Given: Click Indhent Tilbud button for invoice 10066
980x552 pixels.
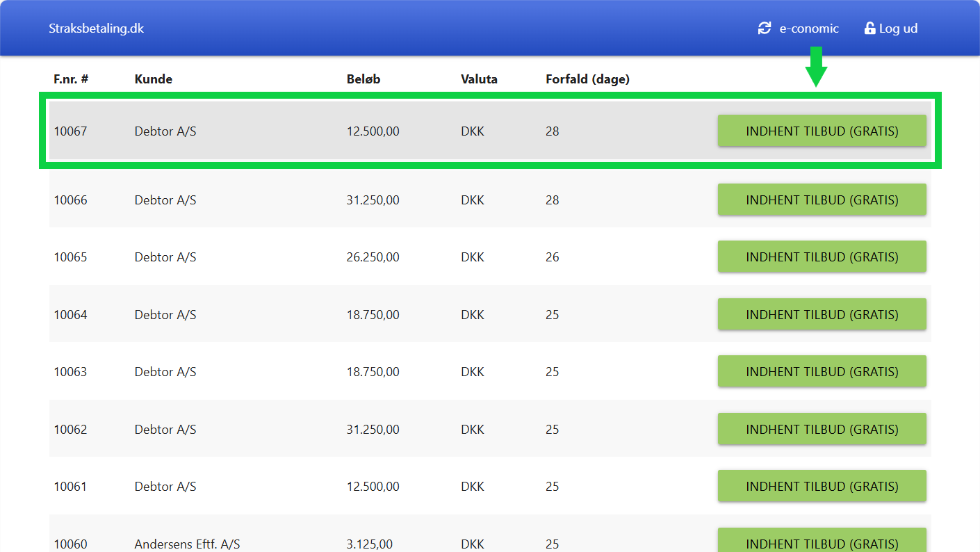Looking at the screenshot, I should [x=822, y=200].
